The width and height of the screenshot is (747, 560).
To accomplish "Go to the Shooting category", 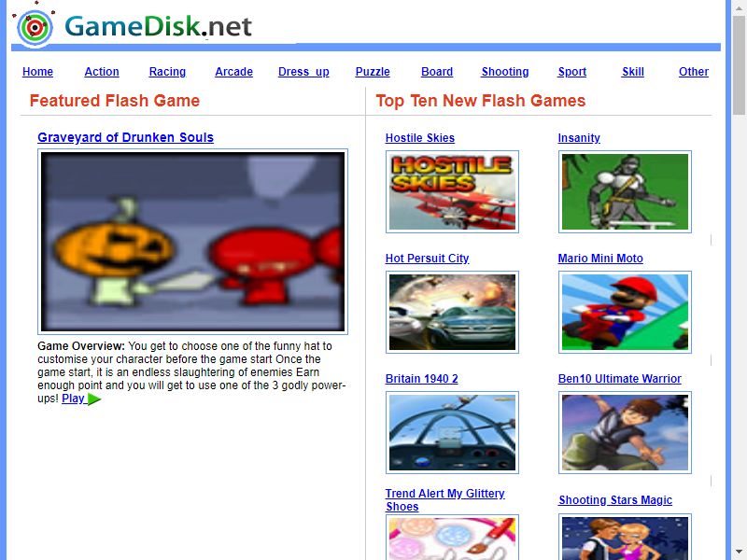I will coord(505,72).
